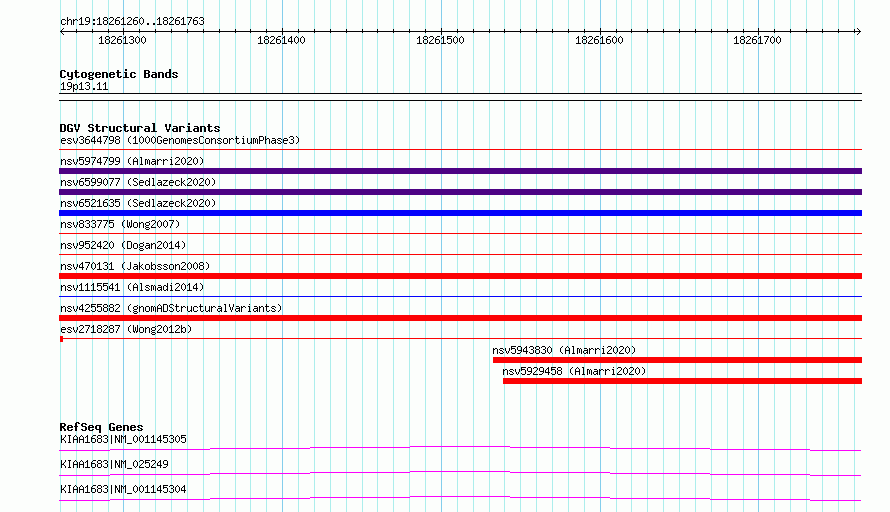Screen dimensions: 890x512
Task: Click the red nsv5929458 variant bar
Action: (682, 381)
